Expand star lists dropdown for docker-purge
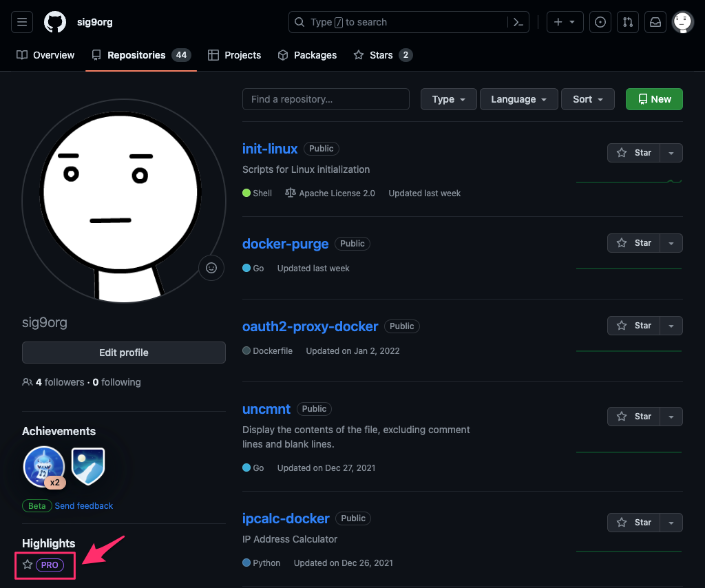The width and height of the screenshot is (705, 588). [x=671, y=243]
